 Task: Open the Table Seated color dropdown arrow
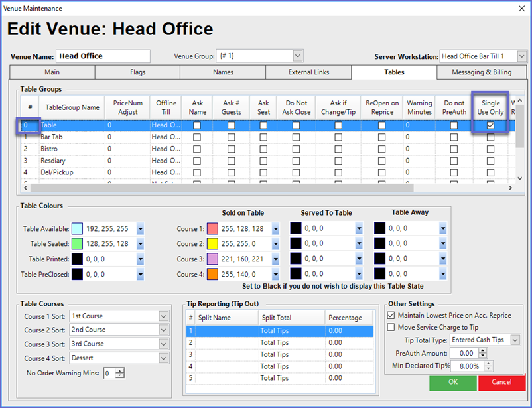tap(140, 244)
